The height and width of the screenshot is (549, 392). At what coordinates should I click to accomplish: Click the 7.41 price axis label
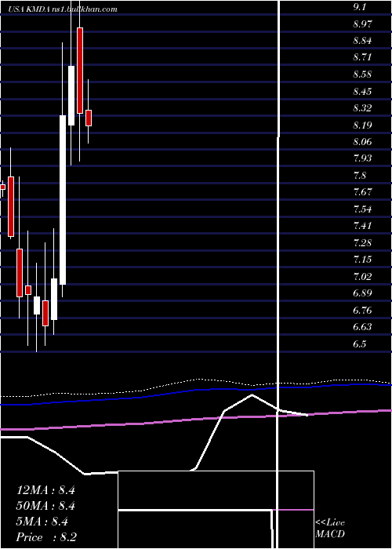pyautogui.click(x=362, y=226)
